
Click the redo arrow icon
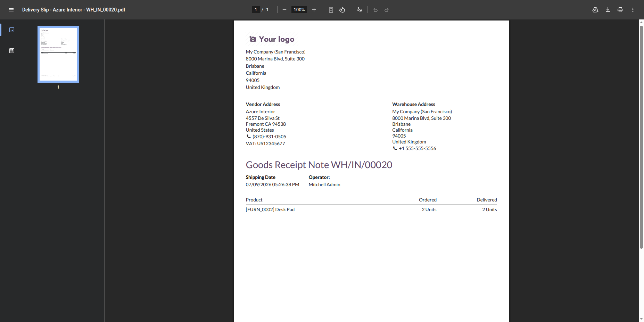[387, 10]
